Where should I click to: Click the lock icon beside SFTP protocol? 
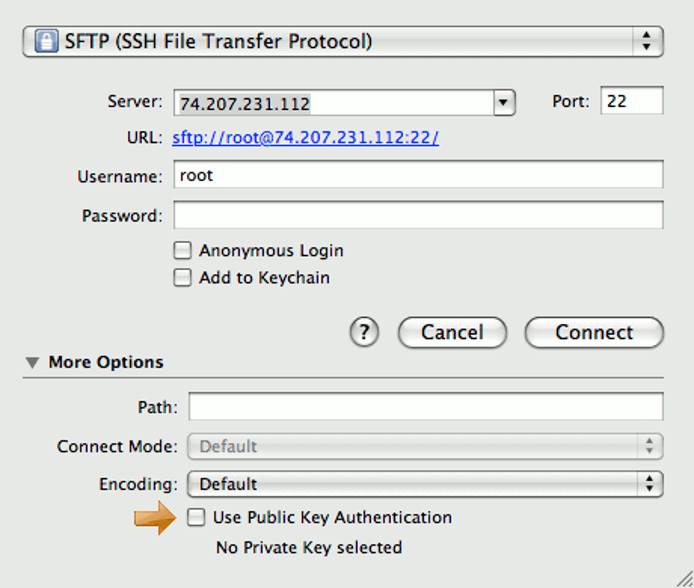click(x=46, y=41)
